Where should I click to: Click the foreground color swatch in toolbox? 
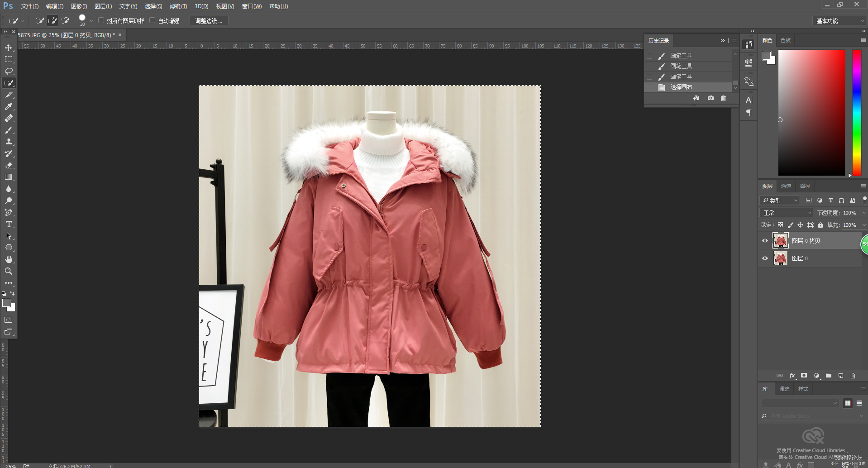point(6,303)
